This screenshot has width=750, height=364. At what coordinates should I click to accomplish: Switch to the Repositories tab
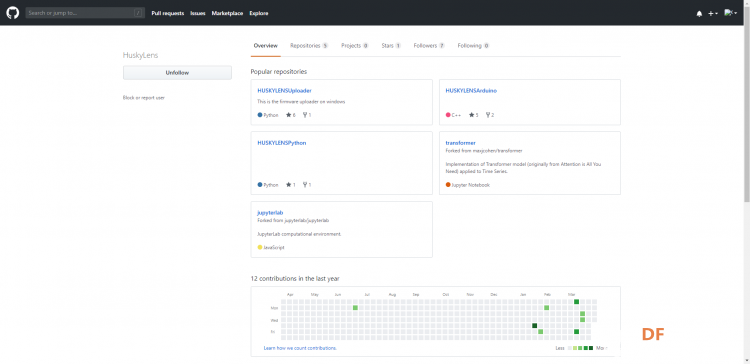click(309, 46)
